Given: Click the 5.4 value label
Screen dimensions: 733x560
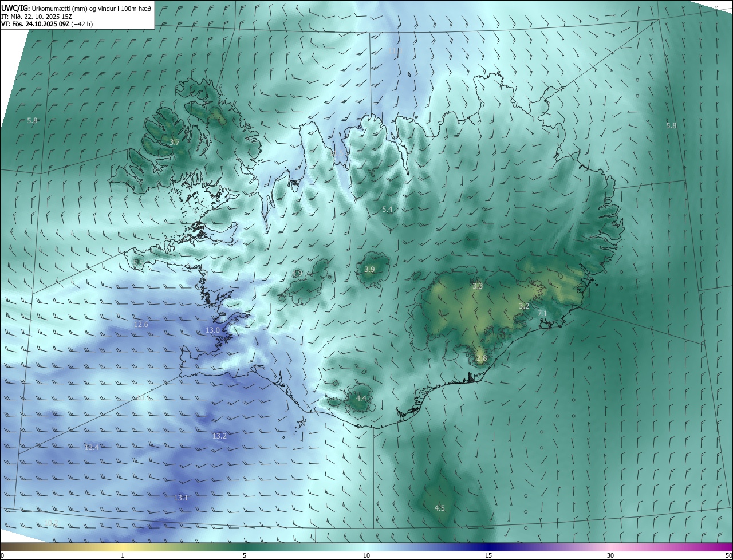Looking at the screenshot, I should pyautogui.click(x=387, y=210).
